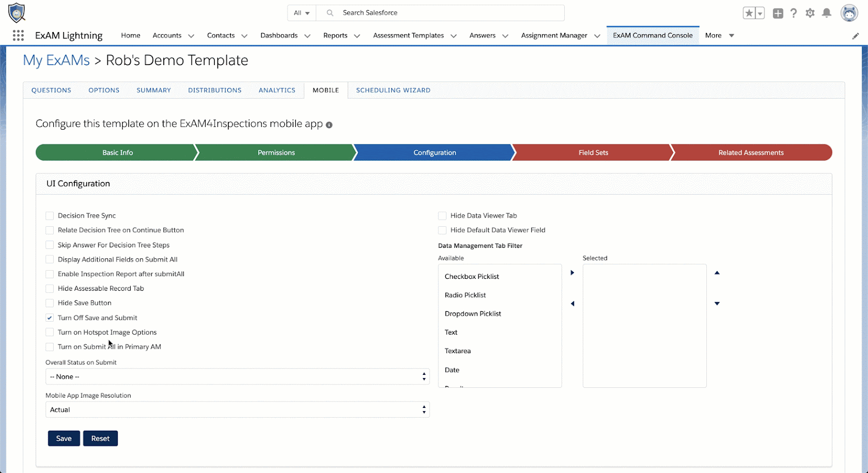Image resolution: width=868 pixels, height=473 pixels.
Task: Check Enable Inspection Report after submitAll
Action: [x=50, y=274]
